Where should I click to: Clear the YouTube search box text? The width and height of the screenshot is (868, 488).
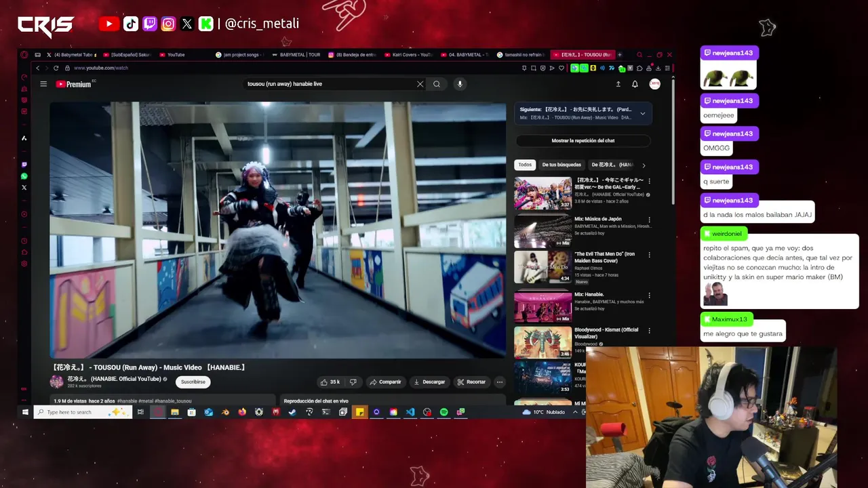pyautogui.click(x=420, y=84)
